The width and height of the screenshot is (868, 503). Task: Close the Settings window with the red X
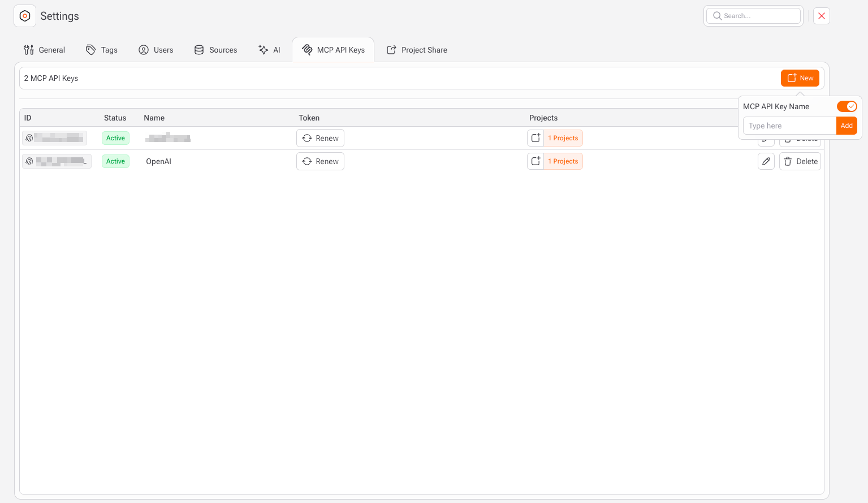pyautogui.click(x=821, y=16)
